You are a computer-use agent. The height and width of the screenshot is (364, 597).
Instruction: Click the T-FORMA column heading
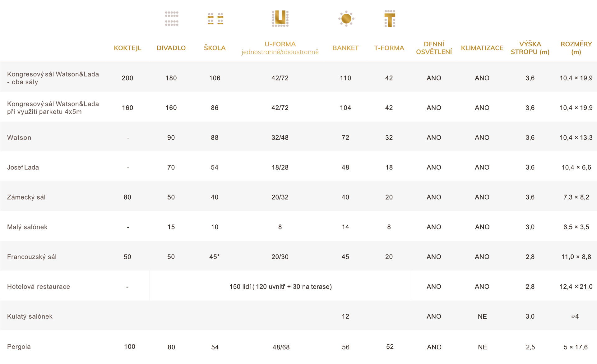point(389,48)
